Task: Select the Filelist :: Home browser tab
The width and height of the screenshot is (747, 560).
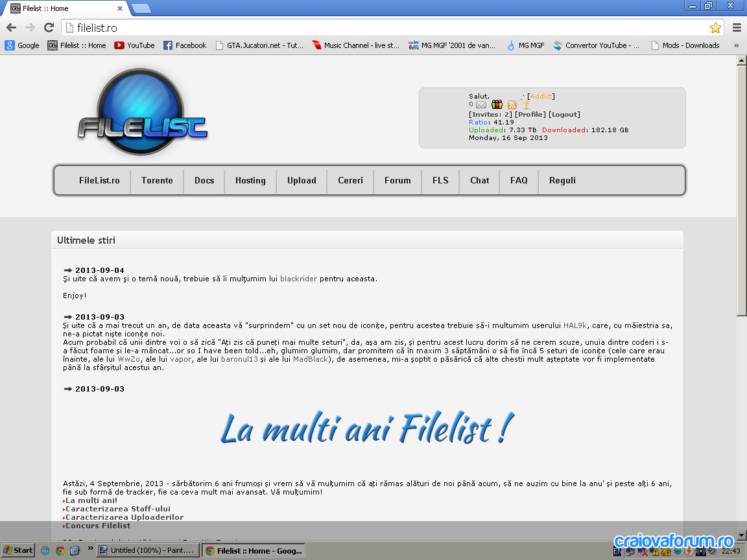Action: point(65,8)
